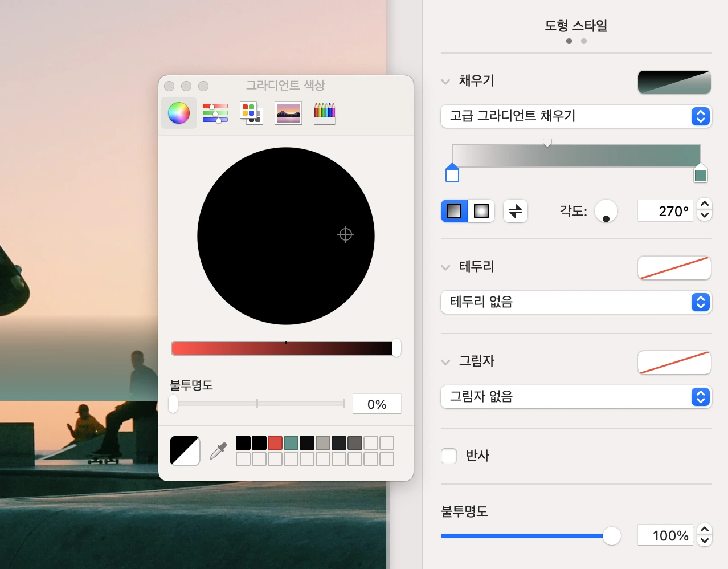Close the 그라디언트 색상 window
This screenshot has width=728, height=569.
[169, 86]
